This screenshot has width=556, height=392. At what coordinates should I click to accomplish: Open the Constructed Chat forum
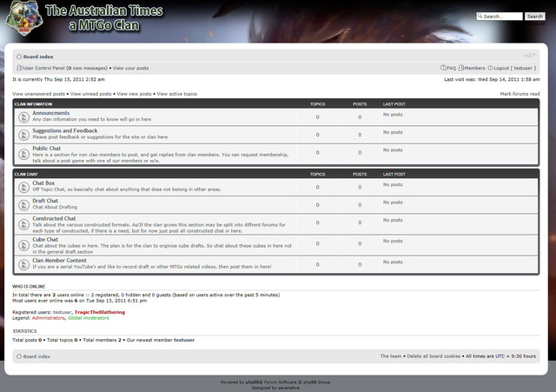54,218
